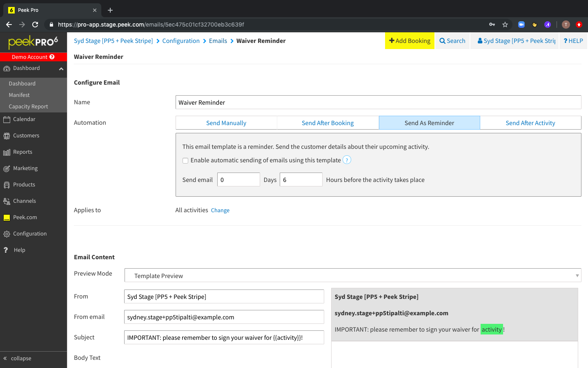The height and width of the screenshot is (368, 588).
Task: Click the Add Booking button
Action: [410, 41]
